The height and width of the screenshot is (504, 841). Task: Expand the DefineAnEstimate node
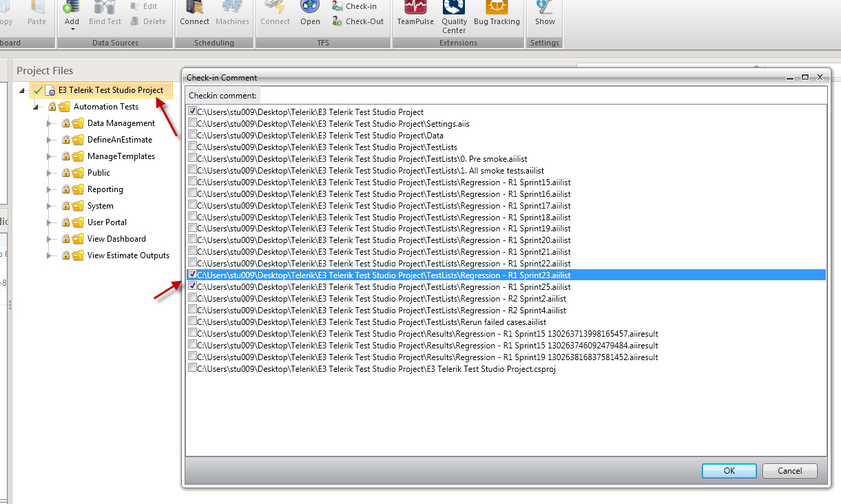[x=50, y=140]
